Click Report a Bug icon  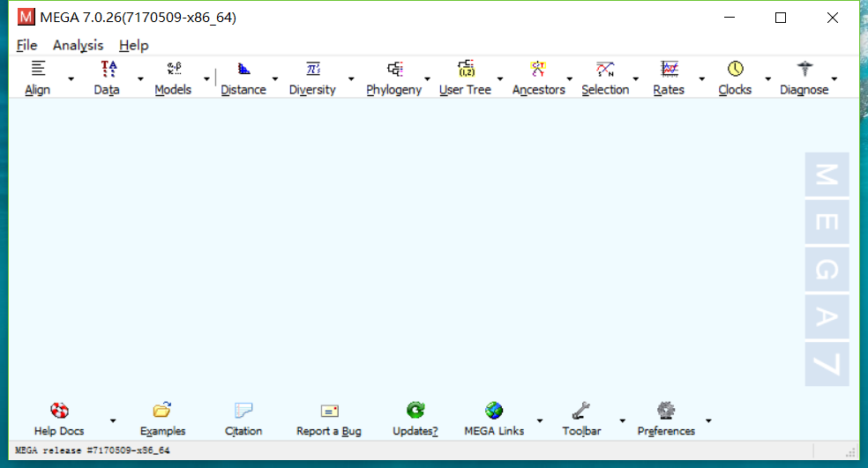(x=329, y=411)
